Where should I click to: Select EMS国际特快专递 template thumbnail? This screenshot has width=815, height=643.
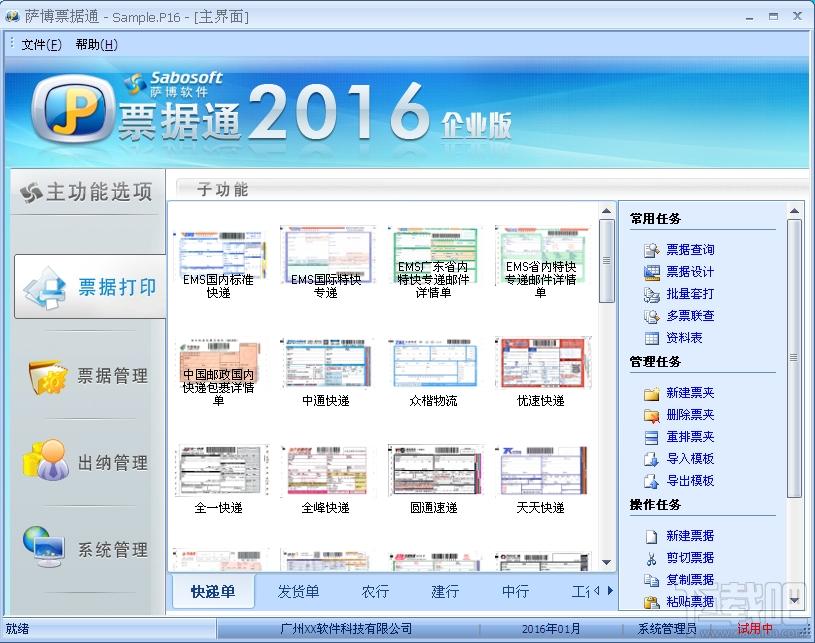(x=326, y=255)
